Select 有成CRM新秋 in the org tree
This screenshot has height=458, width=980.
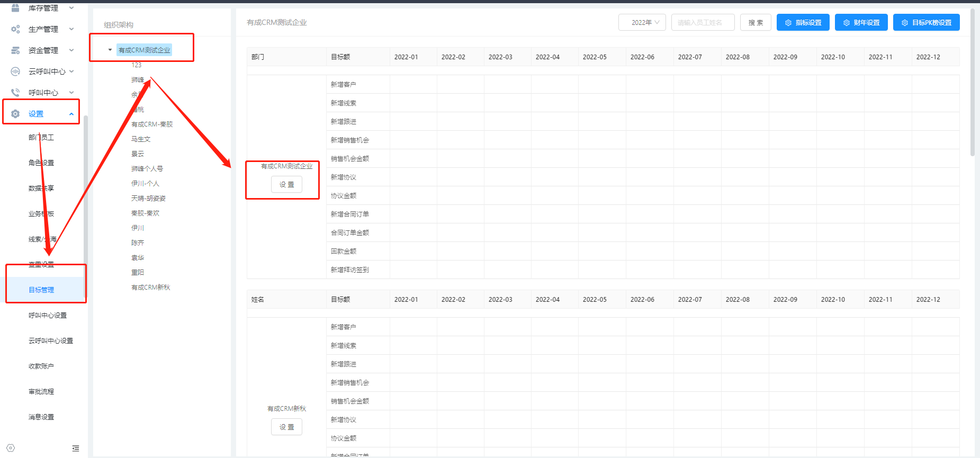click(x=151, y=288)
